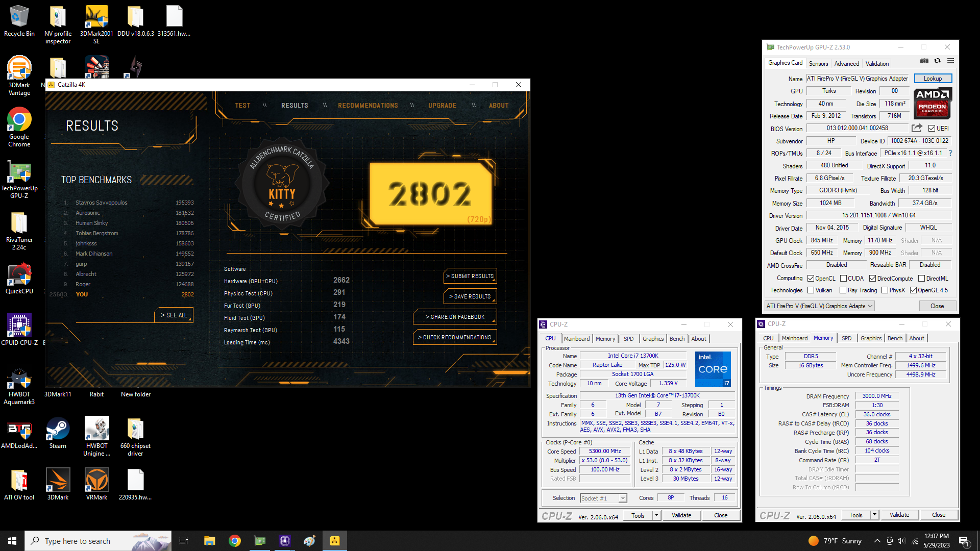Image resolution: width=980 pixels, height=551 pixels.
Task: Open ATI OV tool desktop icon
Action: click(x=19, y=485)
